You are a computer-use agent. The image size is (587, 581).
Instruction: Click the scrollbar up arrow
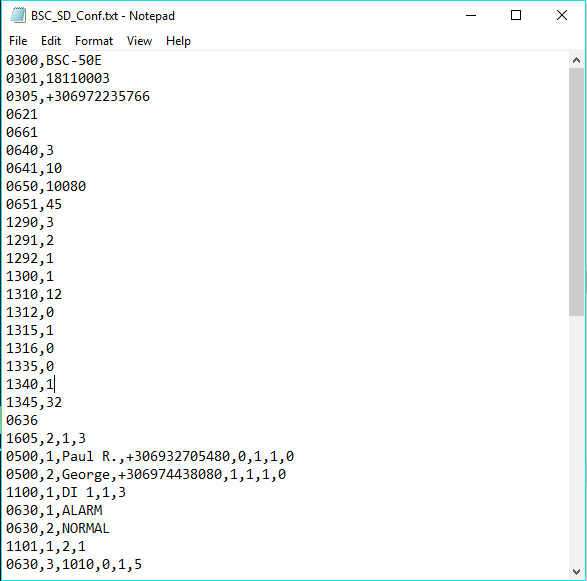[x=577, y=60]
